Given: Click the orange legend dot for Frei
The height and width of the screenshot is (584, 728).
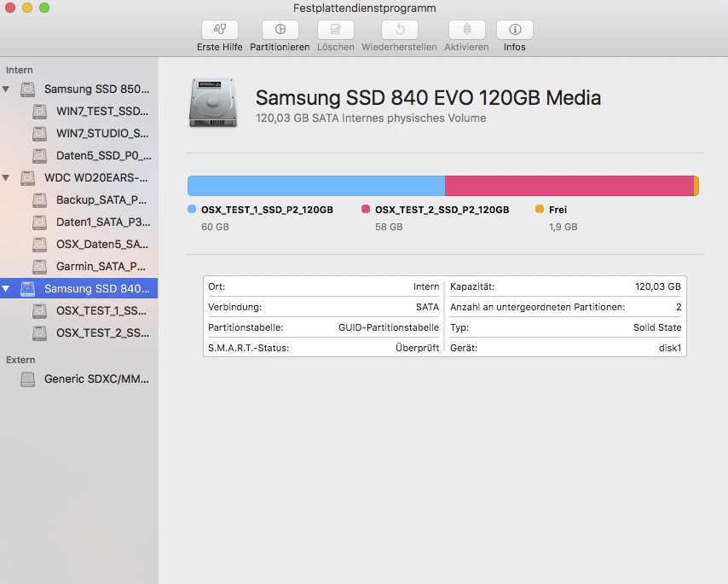Looking at the screenshot, I should pos(540,209).
